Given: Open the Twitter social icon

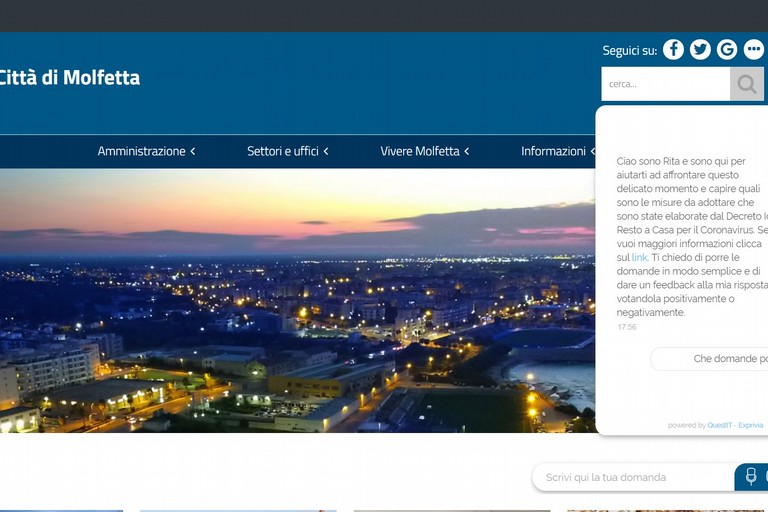Looking at the screenshot, I should pos(700,49).
